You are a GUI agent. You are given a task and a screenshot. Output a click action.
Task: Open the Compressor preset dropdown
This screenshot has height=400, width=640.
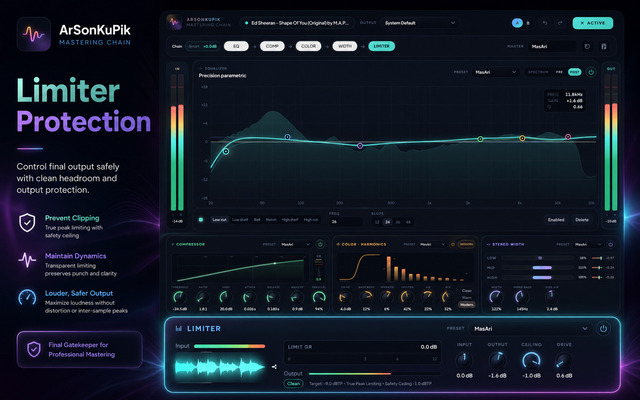[296, 244]
